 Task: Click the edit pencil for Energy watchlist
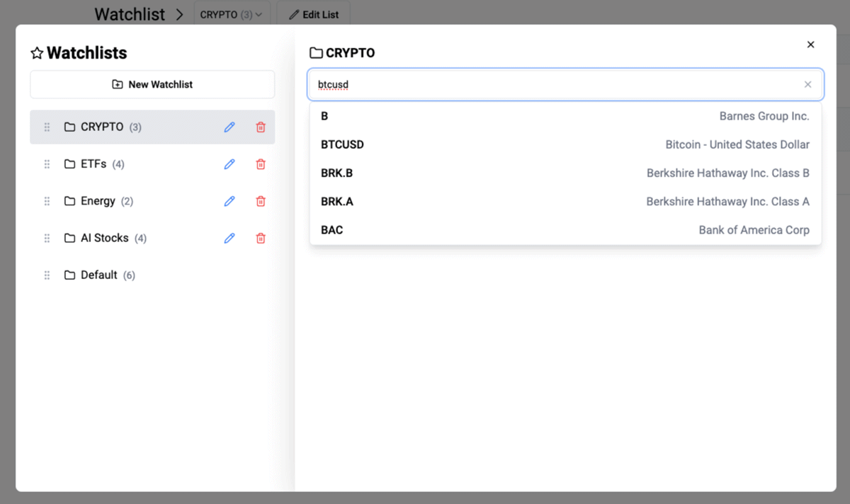pyautogui.click(x=229, y=201)
